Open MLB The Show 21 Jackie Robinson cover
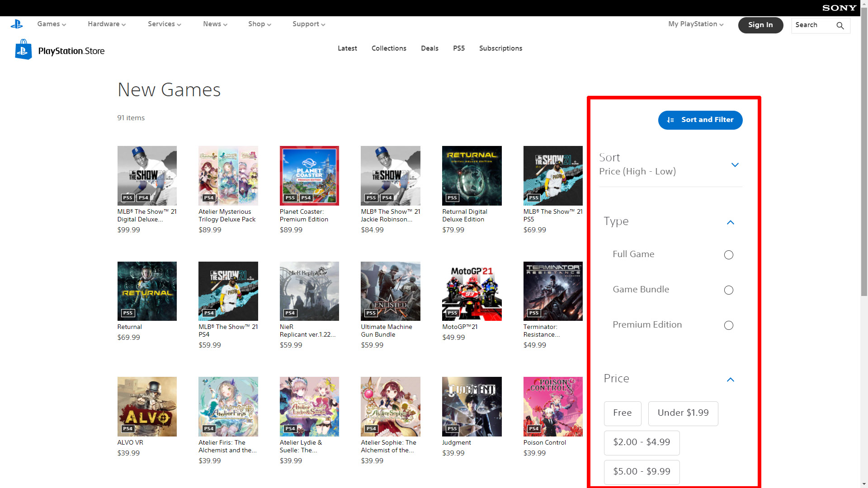Viewport: 868px width, 488px height. (390, 175)
